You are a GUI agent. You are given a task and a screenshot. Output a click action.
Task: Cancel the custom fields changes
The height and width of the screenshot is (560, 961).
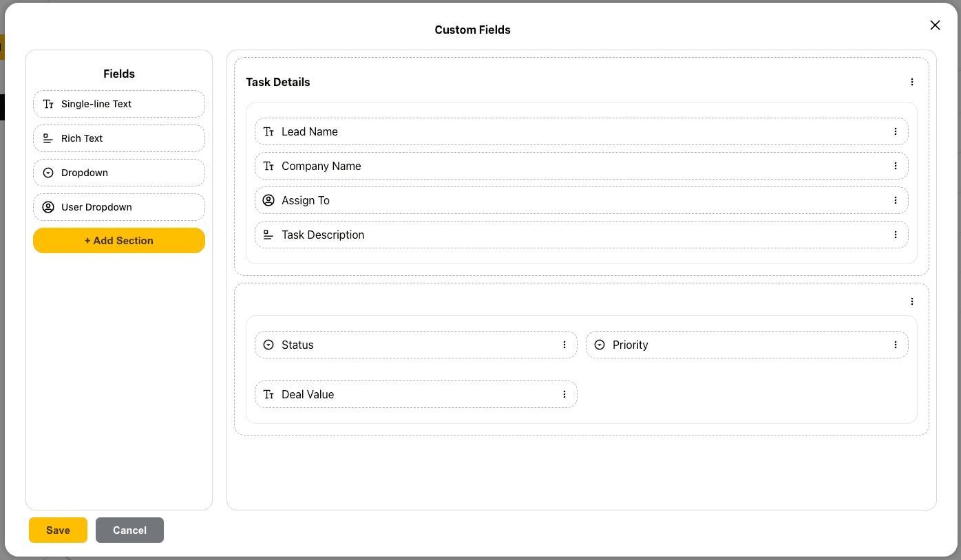pyautogui.click(x=129, y=530)
